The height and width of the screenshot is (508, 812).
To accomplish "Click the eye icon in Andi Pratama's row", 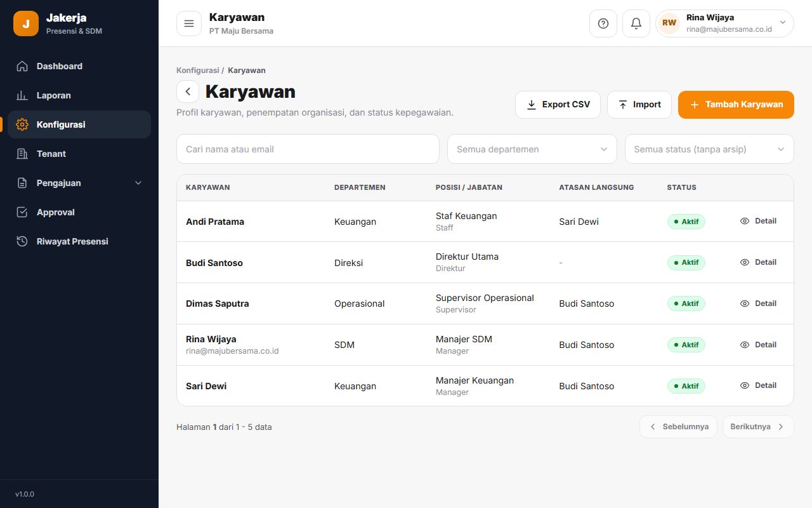I will click(x=745, y=221).
